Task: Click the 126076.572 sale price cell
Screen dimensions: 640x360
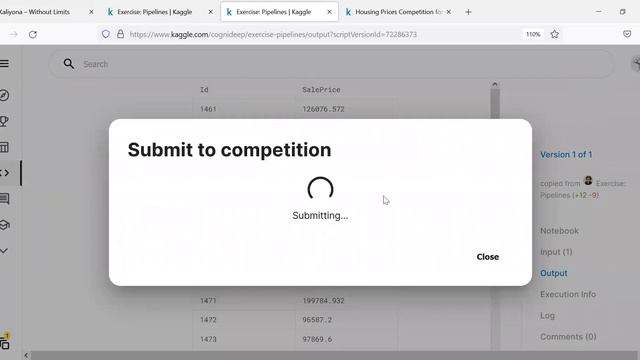Action: pos(323,109)
